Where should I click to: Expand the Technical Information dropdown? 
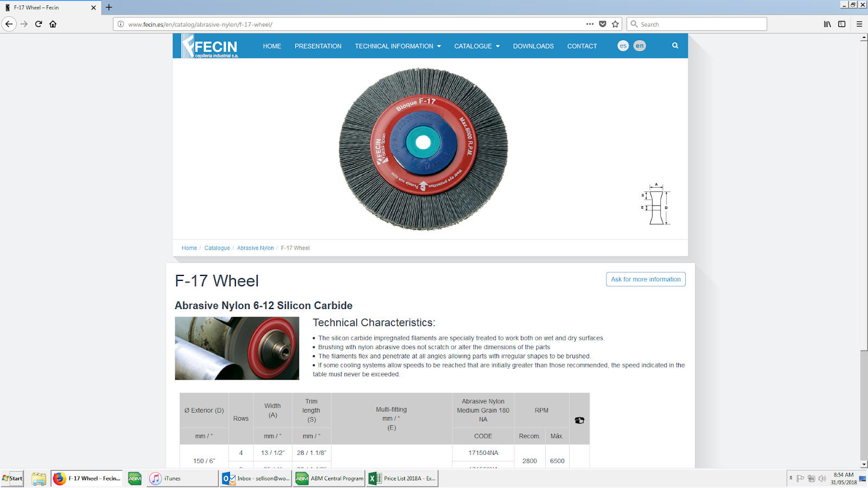click(398, 46)
